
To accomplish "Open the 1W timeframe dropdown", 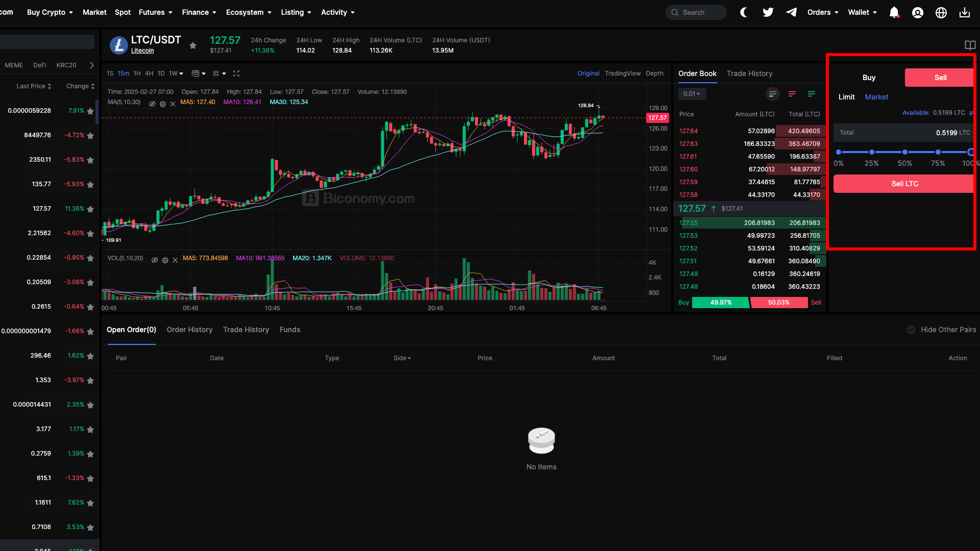I will (x=176, y=73).
